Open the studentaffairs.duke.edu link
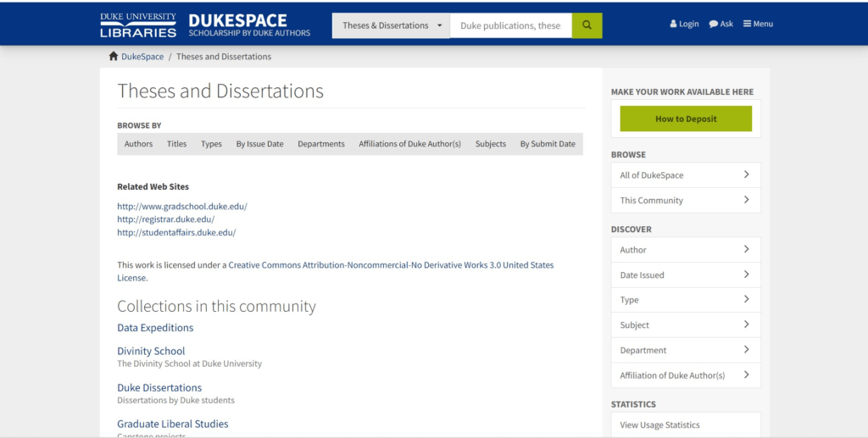The image size is (868, 438). [x=176, y=233]
